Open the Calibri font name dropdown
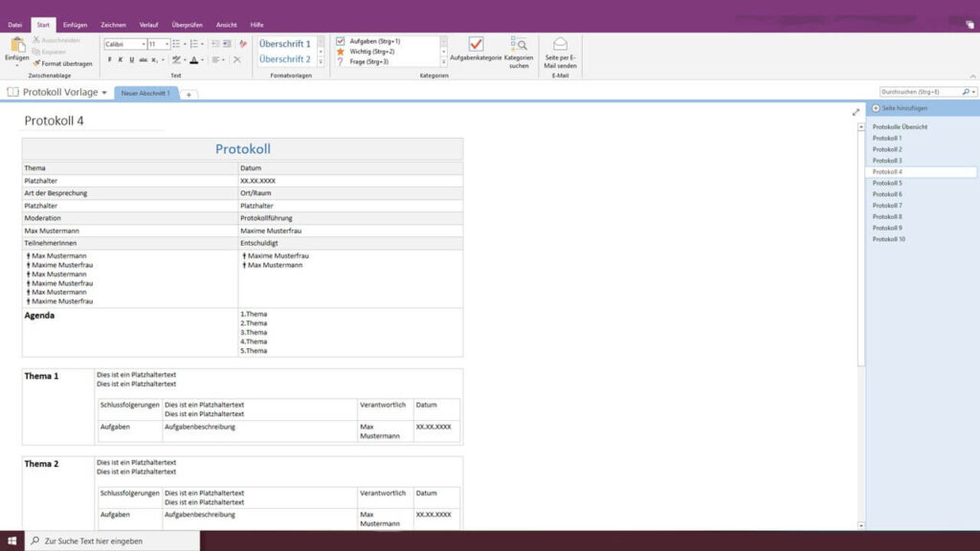Image resolution: width=980 pixels, height=551 pixels. click(144, 44)
